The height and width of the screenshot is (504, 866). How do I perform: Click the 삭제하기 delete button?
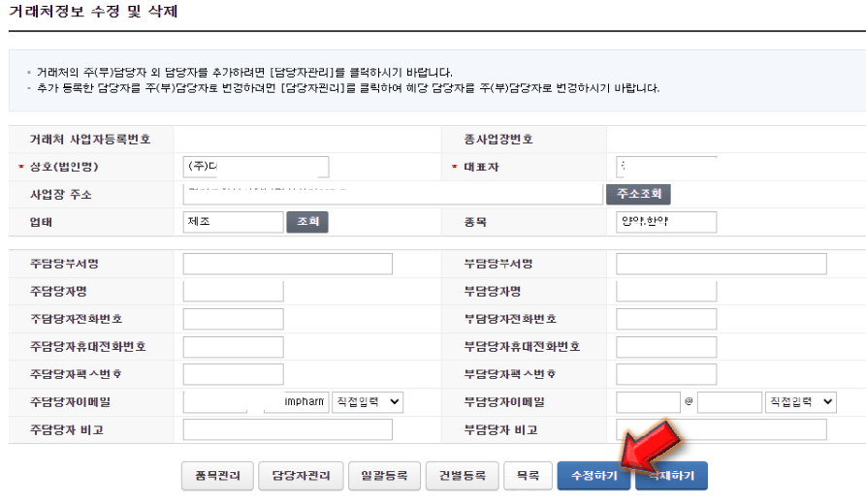(x=672, y=476)
